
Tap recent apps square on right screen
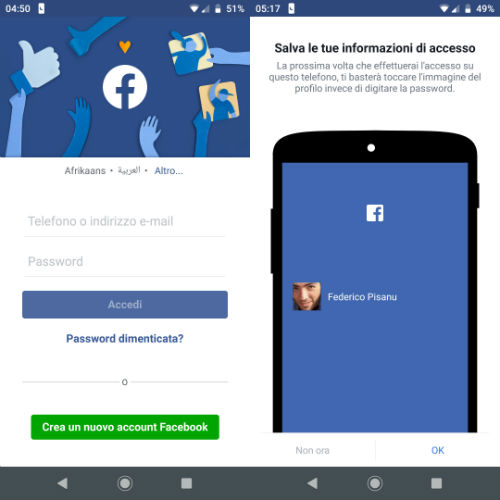pos(436,483)
